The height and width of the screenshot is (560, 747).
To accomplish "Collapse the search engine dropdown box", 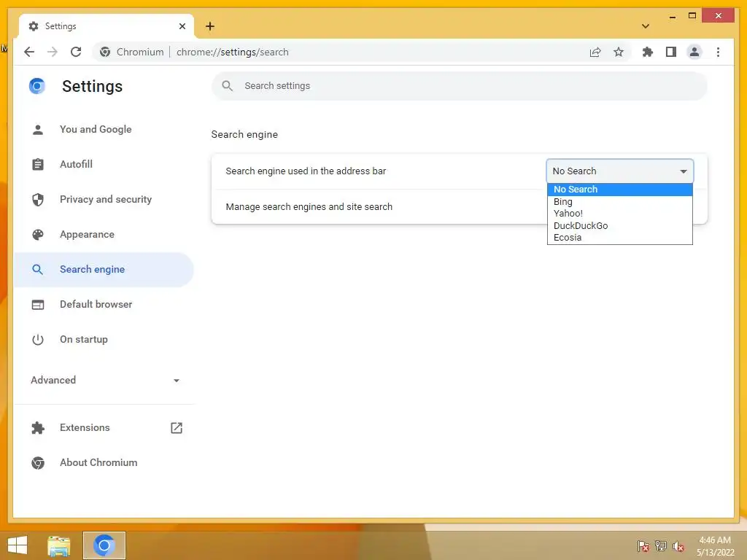I will coord(620,171).
